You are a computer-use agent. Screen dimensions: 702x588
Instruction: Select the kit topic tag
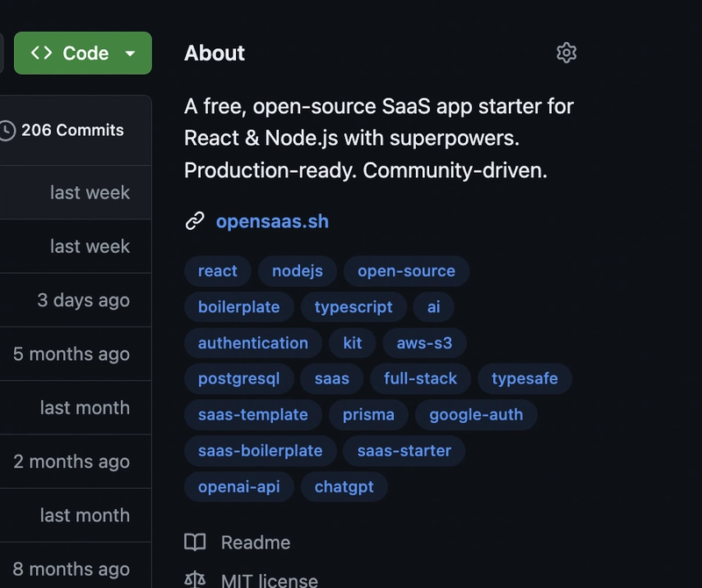click(x=353, y=342)
